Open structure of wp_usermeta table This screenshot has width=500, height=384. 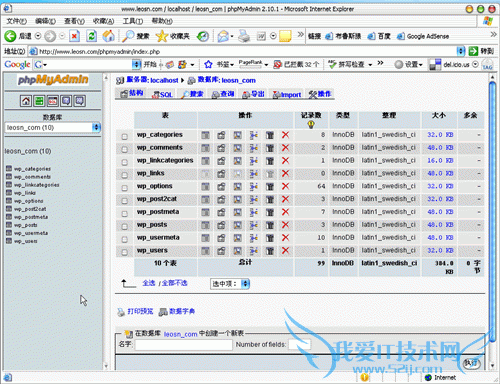coord(221,238)
